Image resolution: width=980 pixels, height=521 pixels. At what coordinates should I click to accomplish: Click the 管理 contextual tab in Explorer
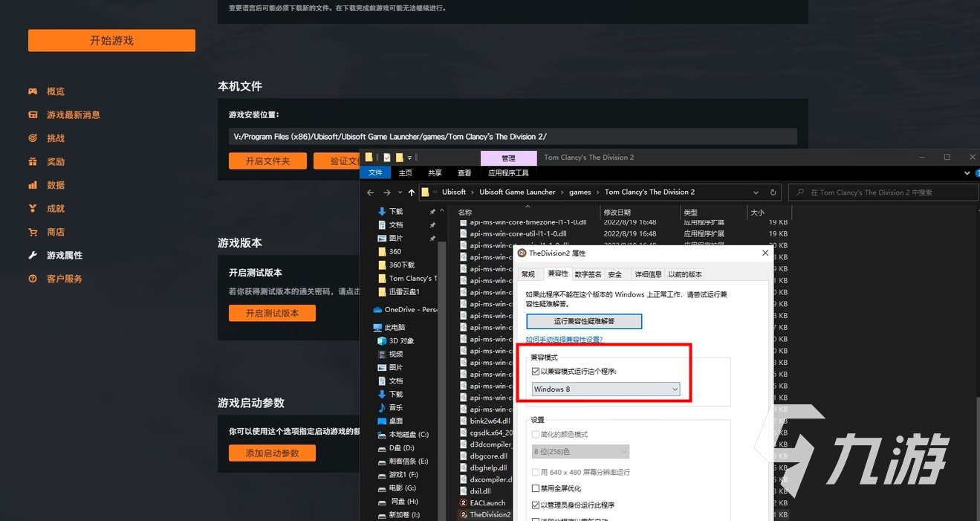(x=508, y=158)
